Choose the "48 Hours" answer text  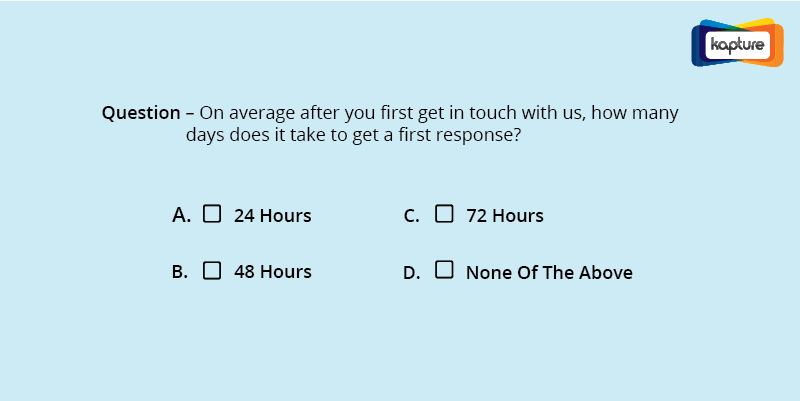[272, 271]
